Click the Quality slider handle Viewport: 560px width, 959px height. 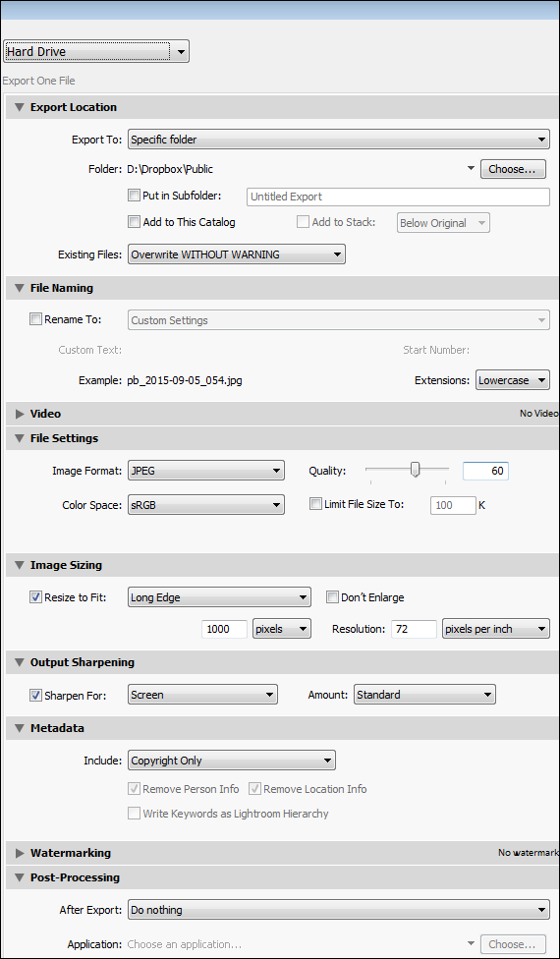pos(416,469)
